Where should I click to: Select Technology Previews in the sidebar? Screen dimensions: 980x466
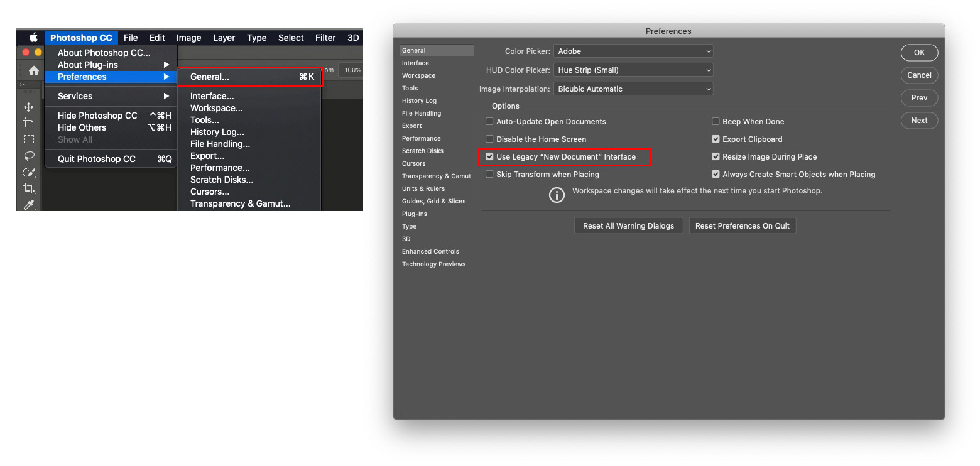pyautogui.click(x=437, y=264)
